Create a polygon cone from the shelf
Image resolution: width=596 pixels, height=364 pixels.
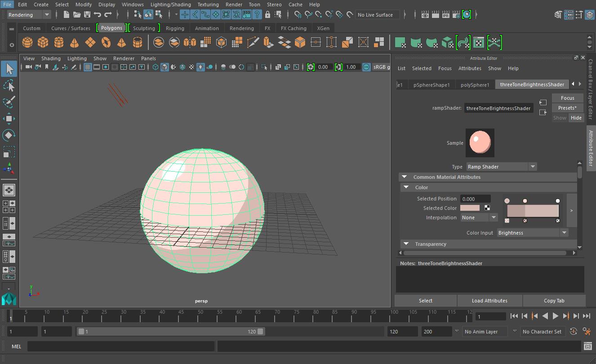[x=75, y=43]
